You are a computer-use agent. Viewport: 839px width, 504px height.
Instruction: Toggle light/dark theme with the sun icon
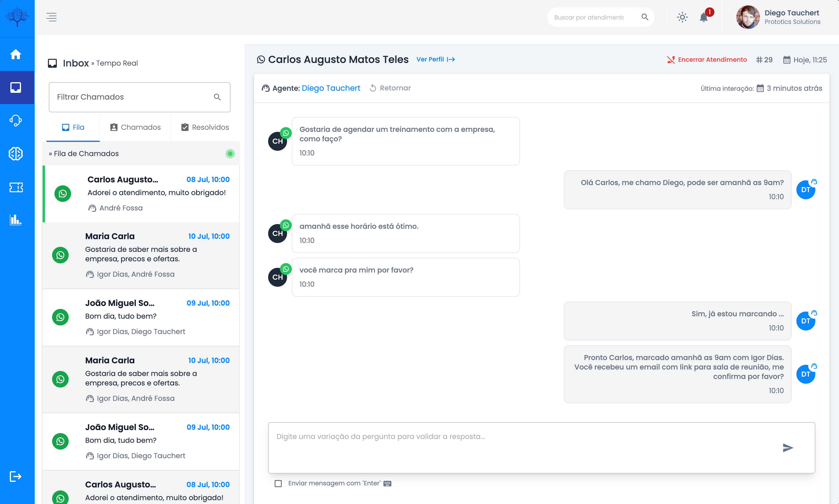click(x=682, y=17)
